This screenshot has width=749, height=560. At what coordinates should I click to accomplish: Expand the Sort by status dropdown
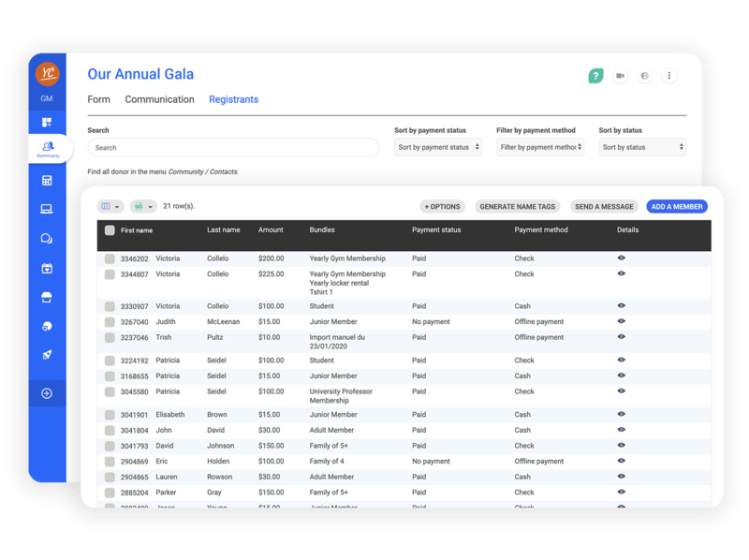(x=642, y=147)
